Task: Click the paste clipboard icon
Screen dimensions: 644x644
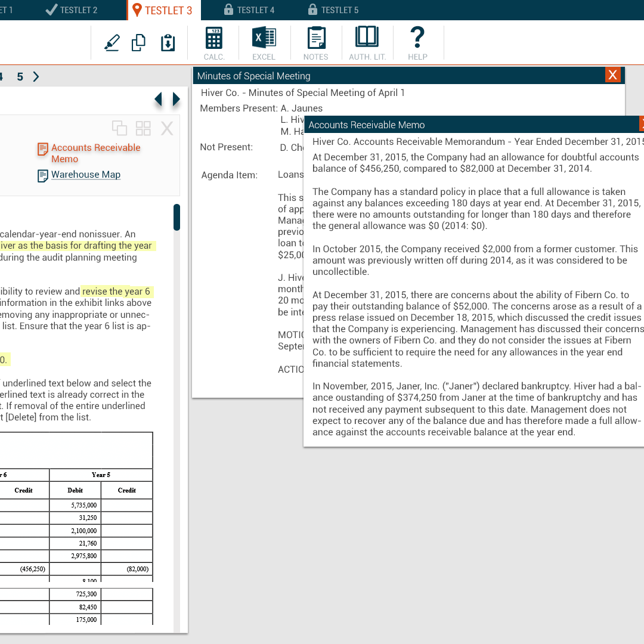Action: [x=168, y=43]
